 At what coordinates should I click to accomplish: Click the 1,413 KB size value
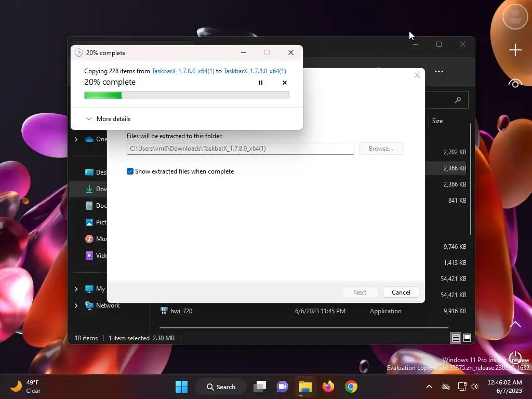455,262
